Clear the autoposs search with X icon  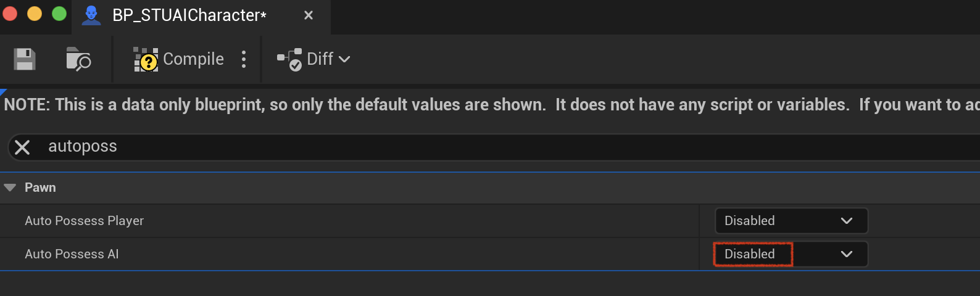[x=22, y=147]
